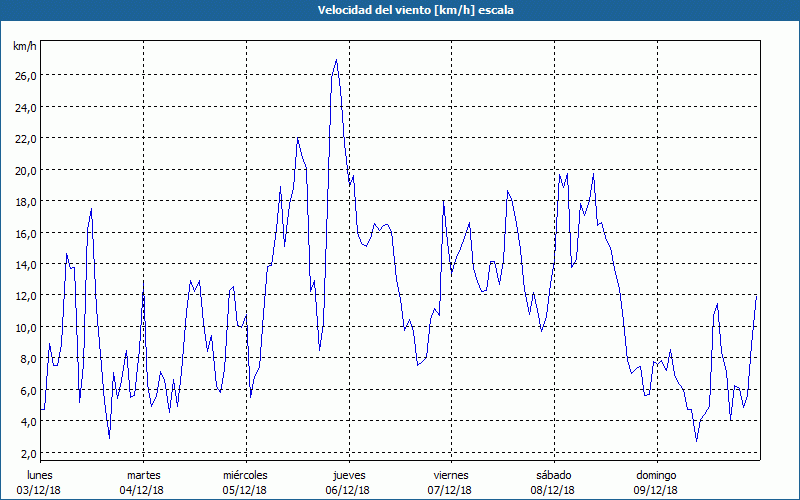This screenshot has height=500, width=800.
Task: Click the date 08/12/18
Action: (553, 490)
